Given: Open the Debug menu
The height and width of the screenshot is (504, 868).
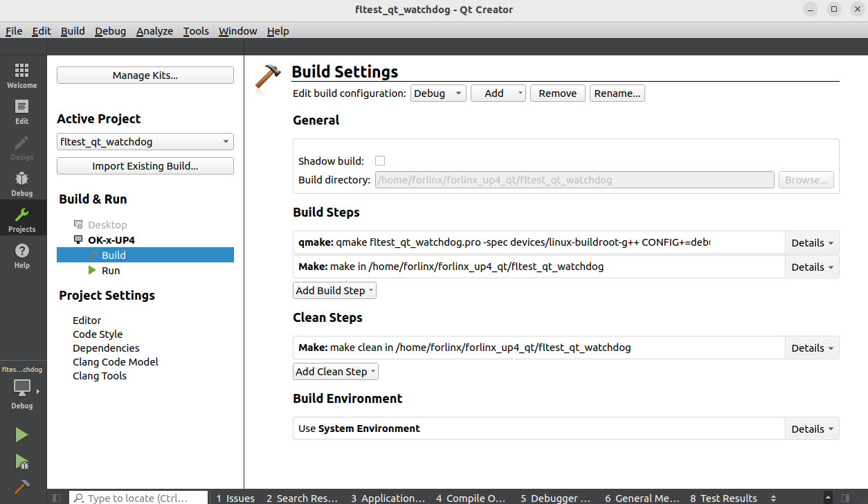Looking at the screenshot, I should [111, 31].
